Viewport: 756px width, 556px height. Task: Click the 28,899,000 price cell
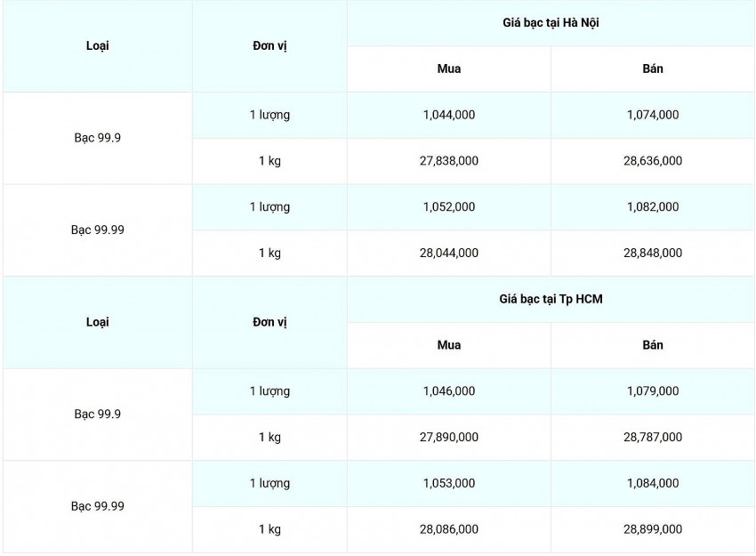(x=653, y=529)
